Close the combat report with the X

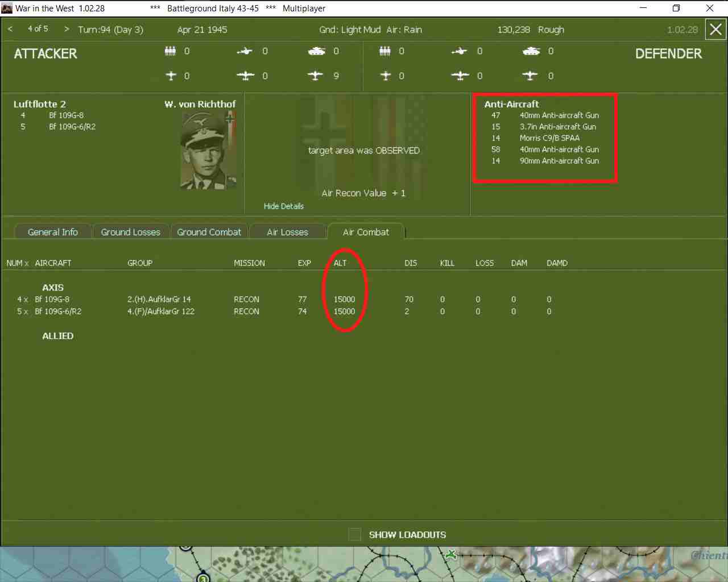pyautogui.click(x=715, y=30)
